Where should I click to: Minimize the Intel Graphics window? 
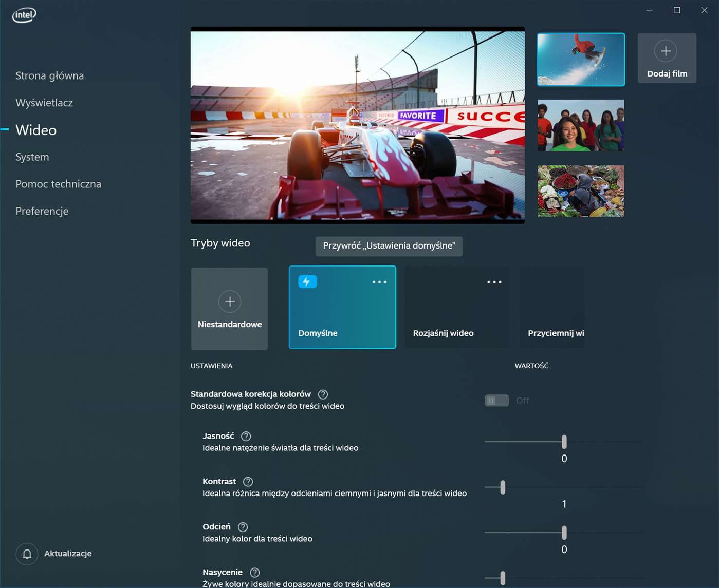650,10
